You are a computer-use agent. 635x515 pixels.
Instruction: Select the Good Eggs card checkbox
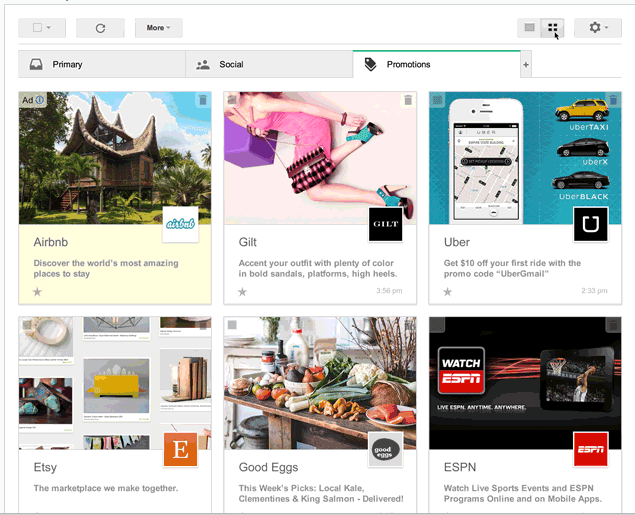pyautogui.click(x=232, y=325)
